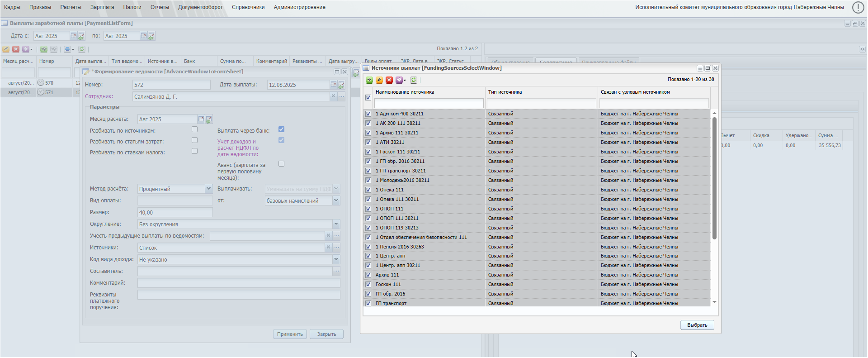Open lookup for Источники field

(336, 248)
